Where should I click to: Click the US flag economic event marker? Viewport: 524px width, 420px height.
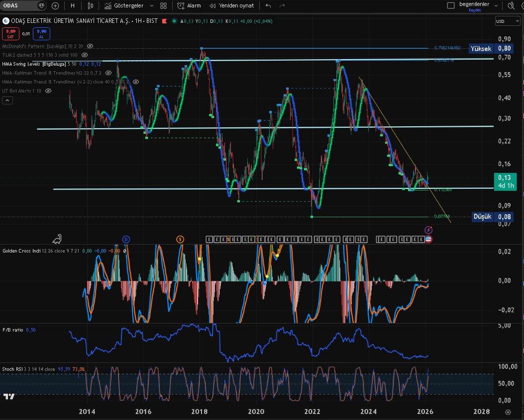point(428,240)
